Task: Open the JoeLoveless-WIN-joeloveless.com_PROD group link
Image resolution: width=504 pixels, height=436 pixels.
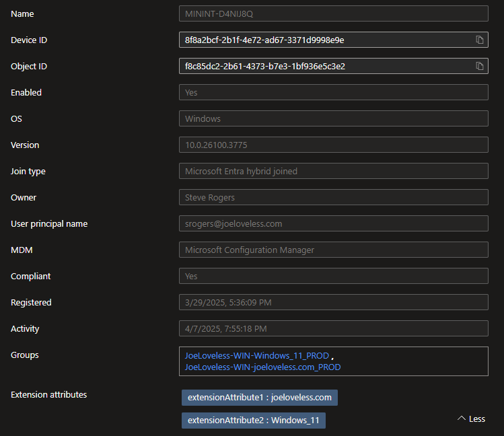Action: coord(262,367)
